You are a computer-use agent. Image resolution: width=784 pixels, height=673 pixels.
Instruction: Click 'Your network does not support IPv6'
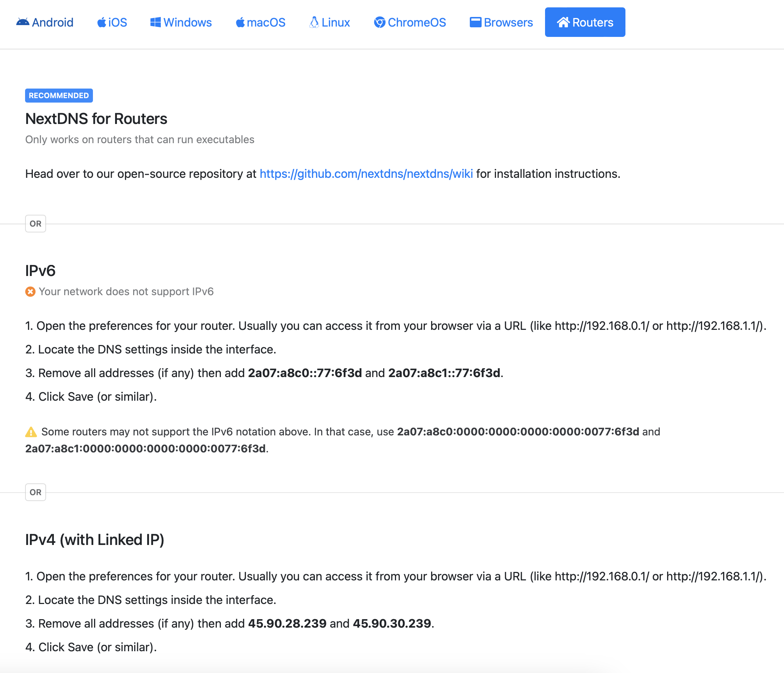(x=126, y=291)
